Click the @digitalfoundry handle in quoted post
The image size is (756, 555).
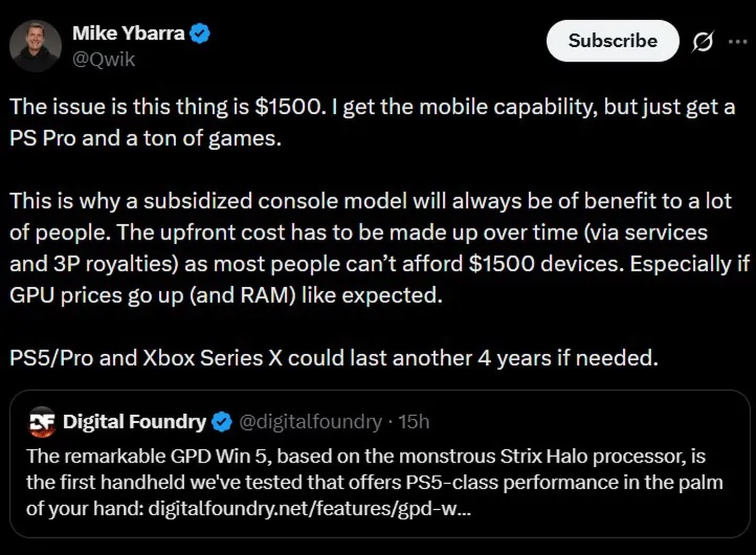(310, 421)
